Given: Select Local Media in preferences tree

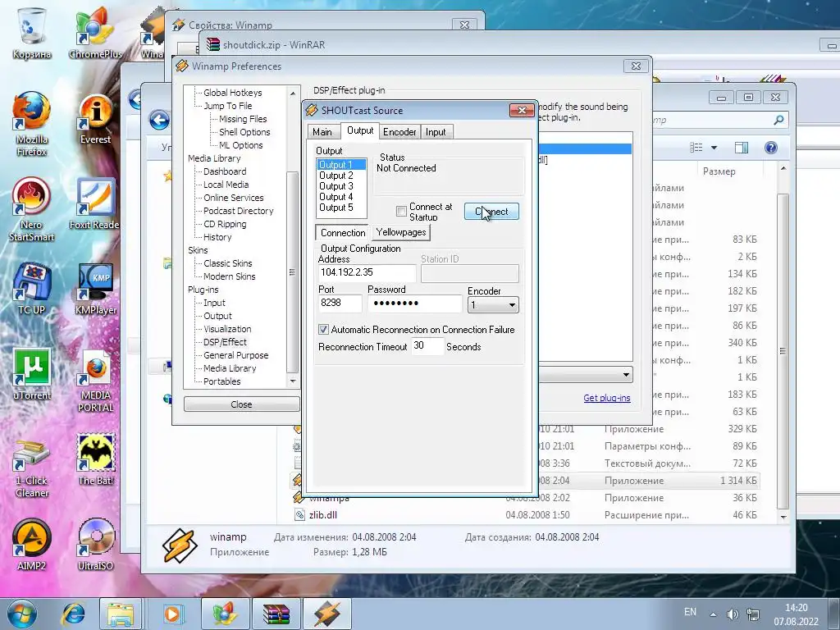Looking at the screenshot, I should (x=226, y=185).
